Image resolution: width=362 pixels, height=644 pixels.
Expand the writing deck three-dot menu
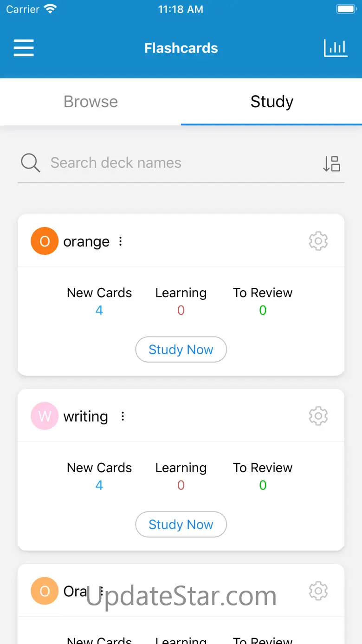(123, 416)
